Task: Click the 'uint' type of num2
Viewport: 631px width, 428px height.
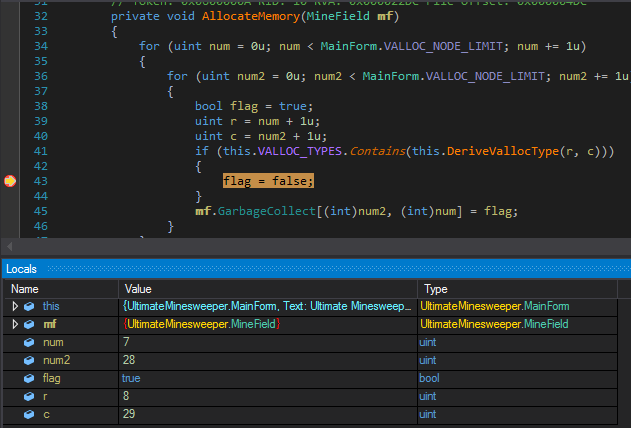Action: (427, 360)
